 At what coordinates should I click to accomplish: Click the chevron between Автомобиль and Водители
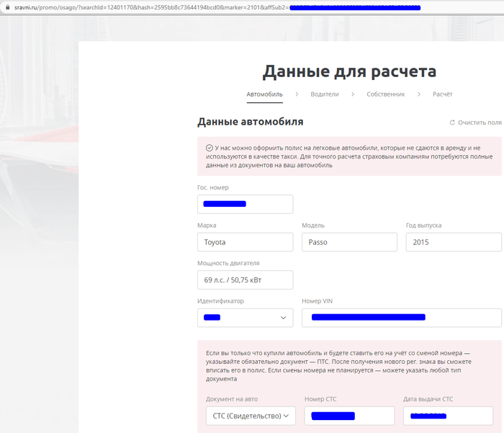[x=297, y=94]
